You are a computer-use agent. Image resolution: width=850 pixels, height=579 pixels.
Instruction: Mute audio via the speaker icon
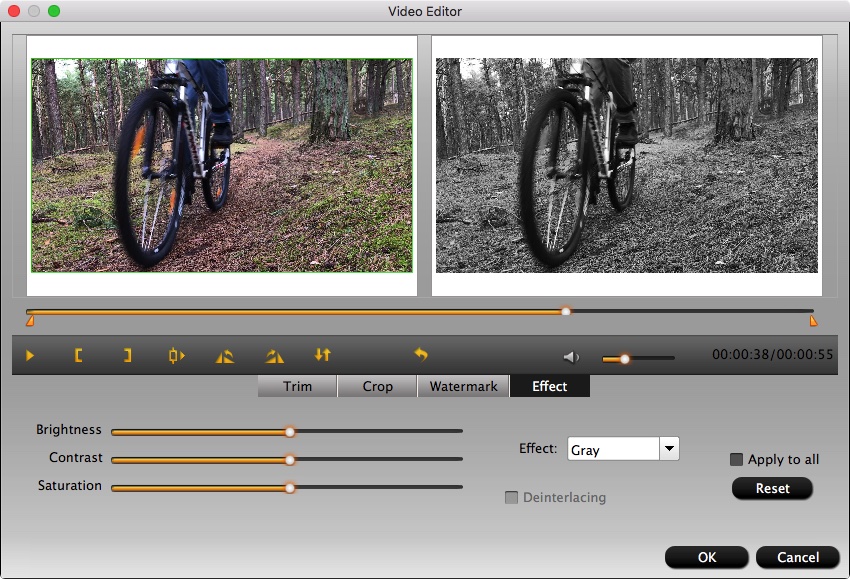pos(571,357)
